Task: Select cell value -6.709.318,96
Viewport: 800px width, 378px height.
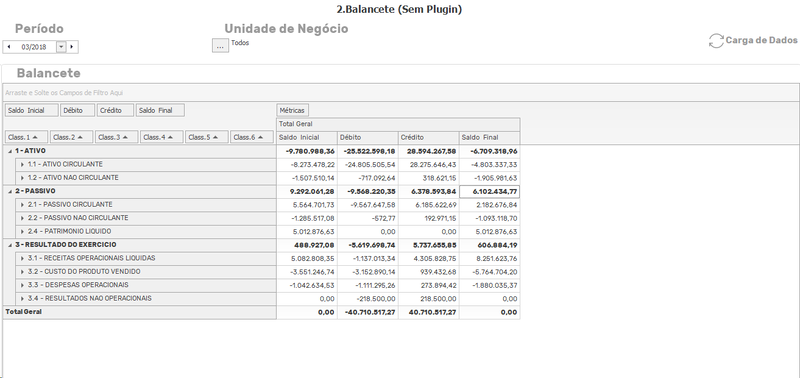Action: (490, 151)
